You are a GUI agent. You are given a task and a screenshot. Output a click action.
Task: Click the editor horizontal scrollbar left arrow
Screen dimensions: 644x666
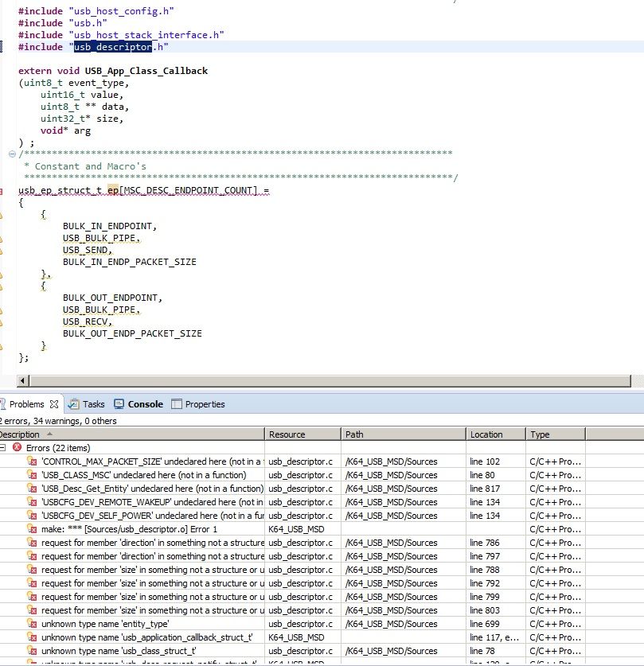(x=23, y=381)
